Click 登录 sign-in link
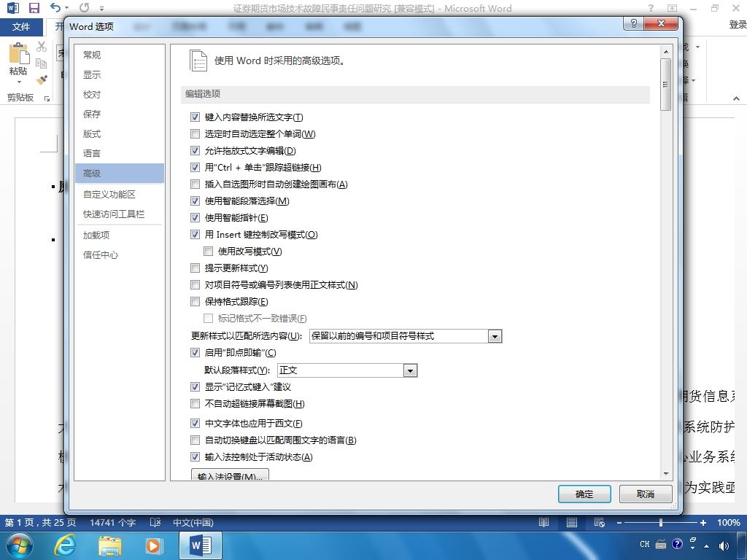Viewport: 747px width, 560px height. 738,25
